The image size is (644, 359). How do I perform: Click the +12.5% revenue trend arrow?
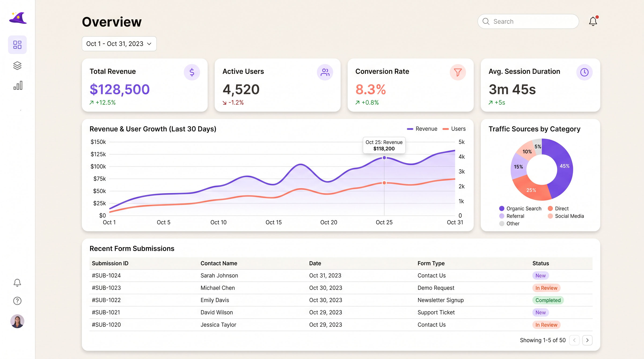coord(91,103)
